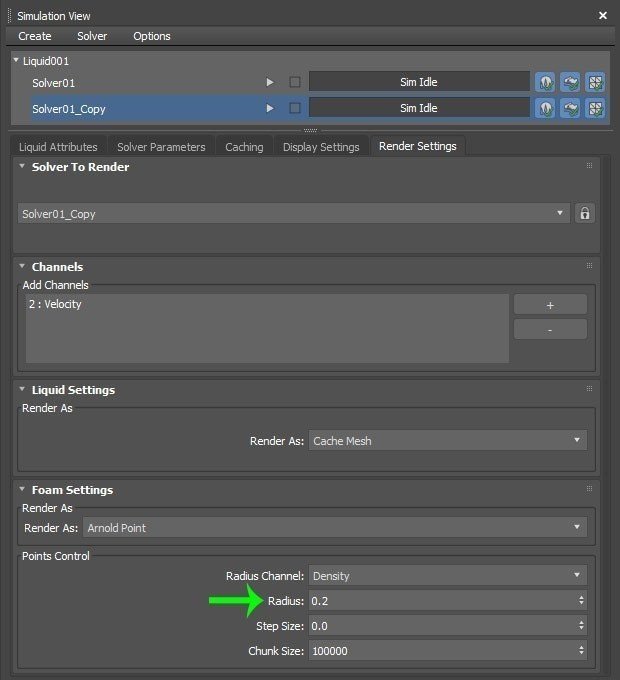Viewport: 620px width, 680px height.
Task: Click the Step Size spinner arrows
Action: 581,626
